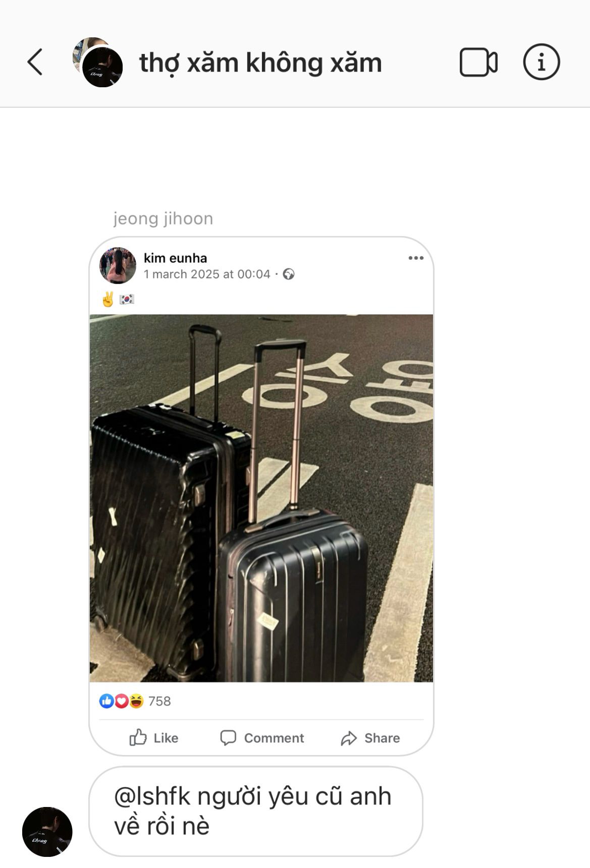Click the Comment speech bubble icon
This screenshot has width=590, height=868.
point(228,738)
